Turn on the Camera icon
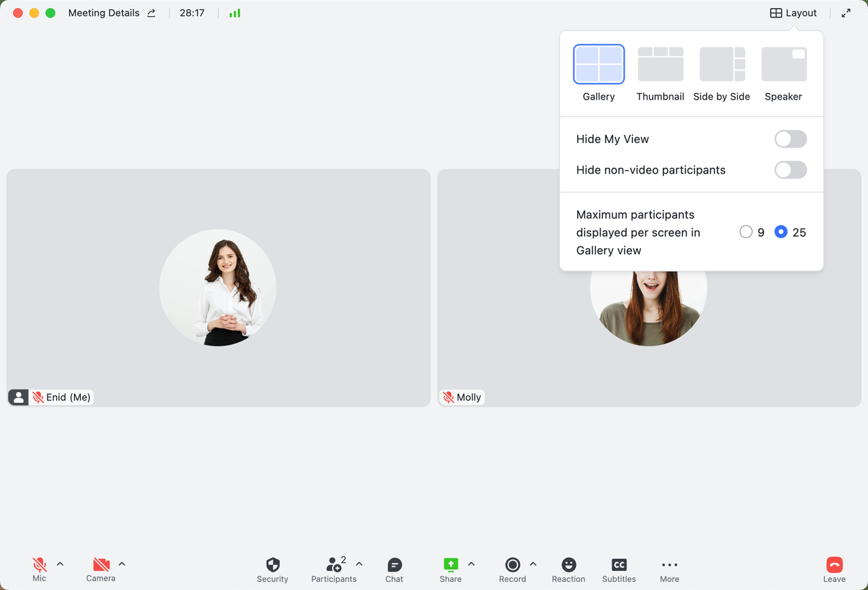The image size is (868, 590). pos(101,564)
